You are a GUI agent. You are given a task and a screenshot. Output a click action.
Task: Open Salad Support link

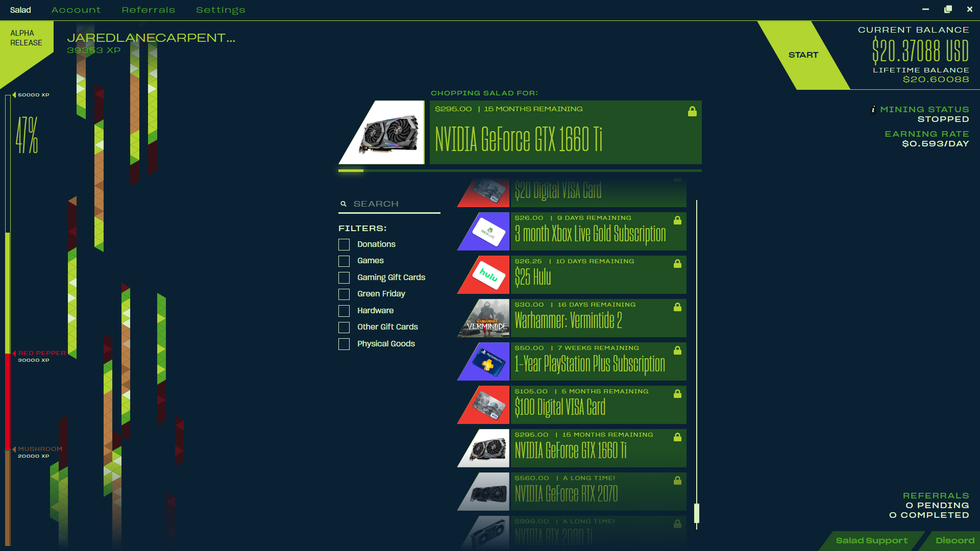coord(872,541)
